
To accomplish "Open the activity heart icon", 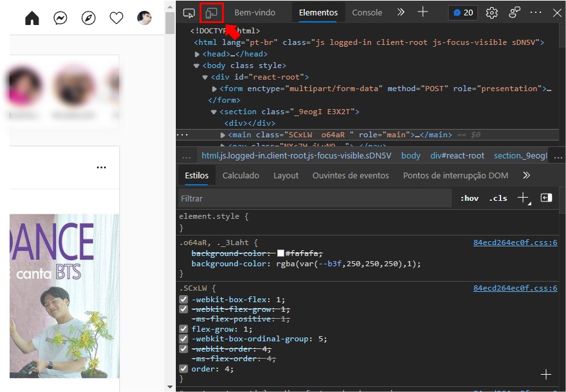I will coord(117,18).
